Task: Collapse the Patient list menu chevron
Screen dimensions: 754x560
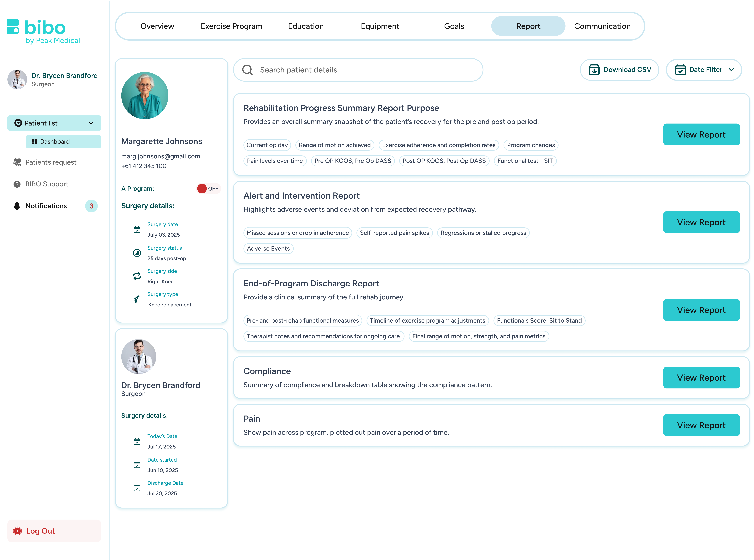Action: coord(91,123)
